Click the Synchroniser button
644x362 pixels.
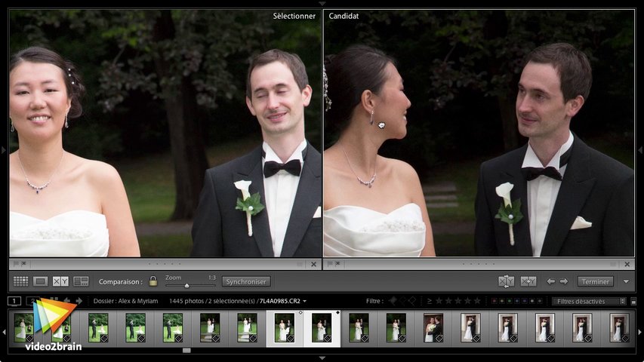tap(245, 281)
